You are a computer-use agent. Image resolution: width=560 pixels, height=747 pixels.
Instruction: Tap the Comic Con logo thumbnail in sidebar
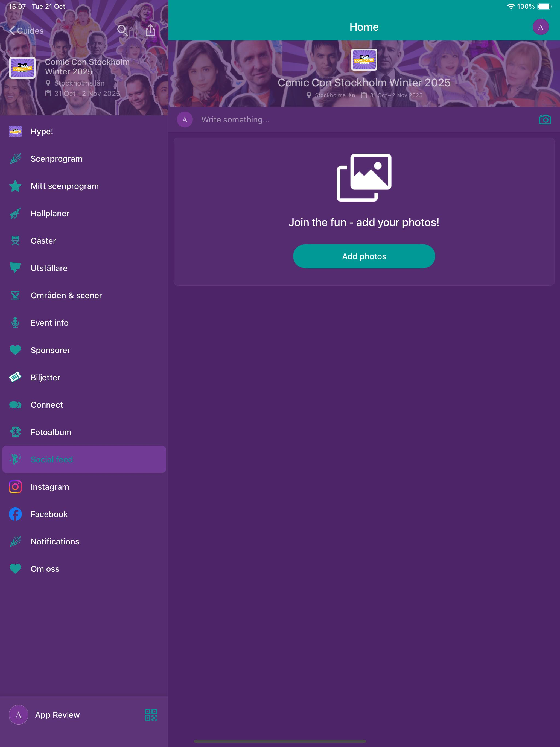tap(22, 68)
